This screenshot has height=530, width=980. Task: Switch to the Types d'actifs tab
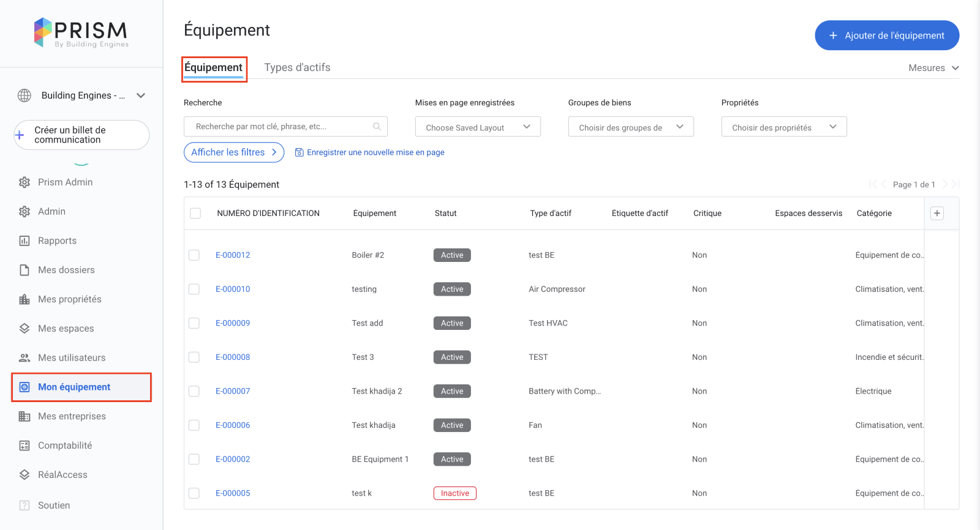click(x=297, y=67)
